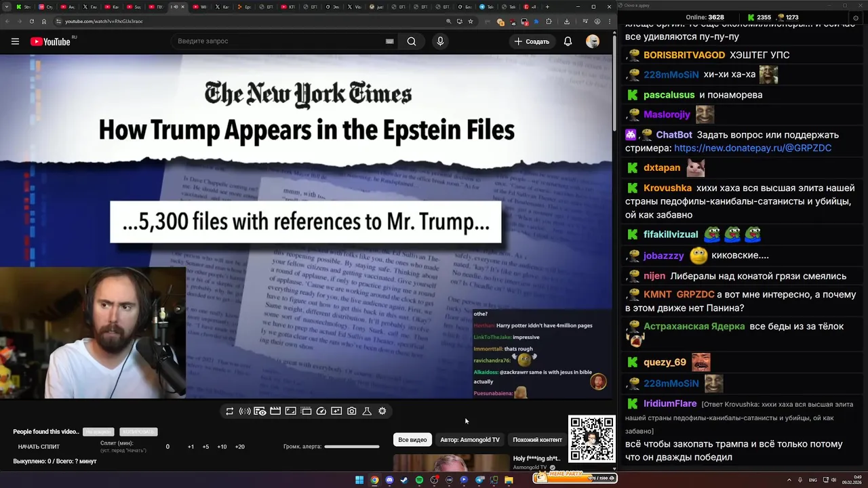Click the gray button next to video title

coord(98,432)
